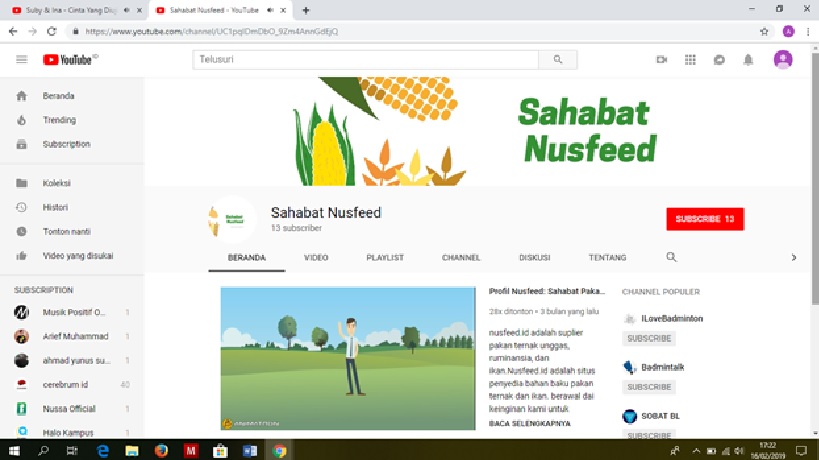Select the BERANDA channel tab
Viewport: 819px width, 460px height.
[247, 257]
